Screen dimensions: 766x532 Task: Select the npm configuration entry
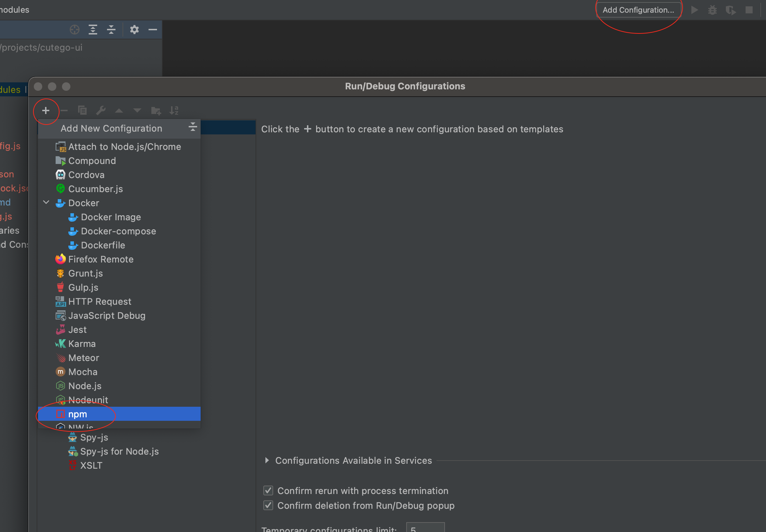pyautogui.click(x=119, y=414)
